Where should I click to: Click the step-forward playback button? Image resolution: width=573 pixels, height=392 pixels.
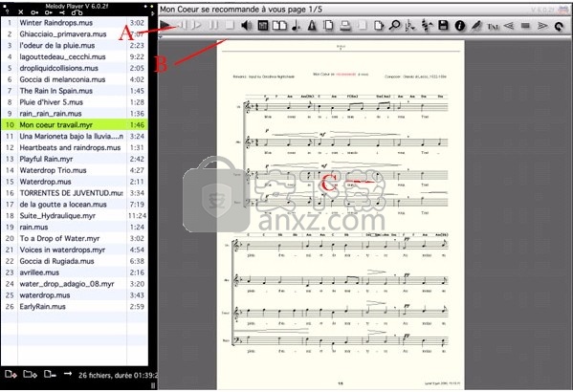197,25
